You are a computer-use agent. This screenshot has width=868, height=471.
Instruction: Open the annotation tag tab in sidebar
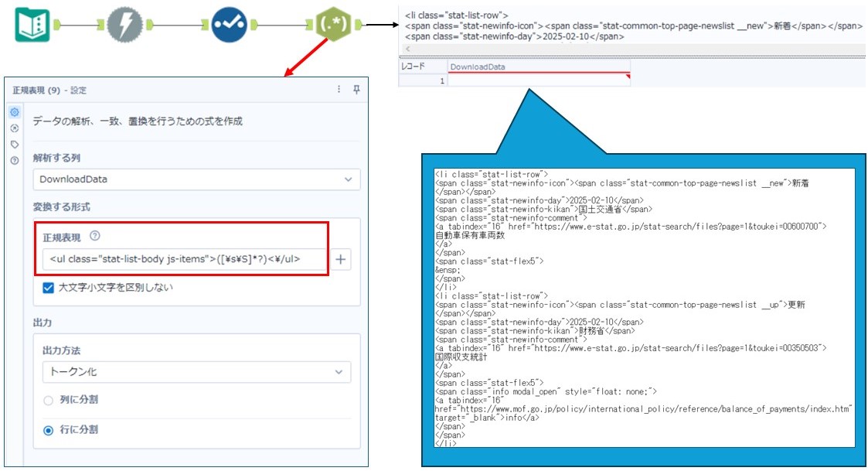pyautogui.click(x=15, y=144)
